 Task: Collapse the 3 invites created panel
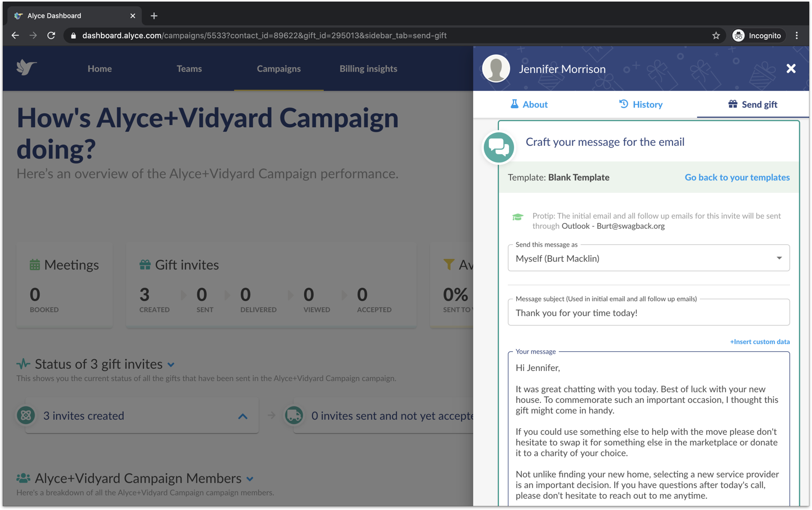[x=242, y=416]
